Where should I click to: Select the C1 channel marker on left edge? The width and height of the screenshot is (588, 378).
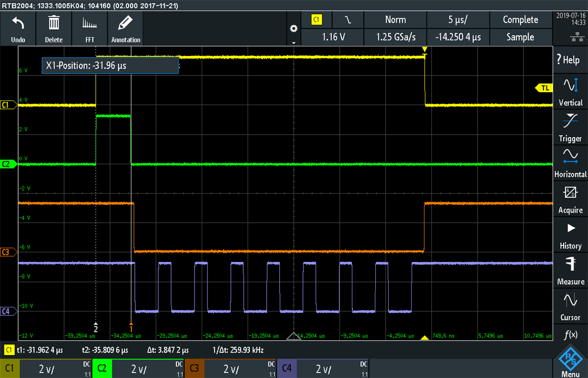pos(9,105)
